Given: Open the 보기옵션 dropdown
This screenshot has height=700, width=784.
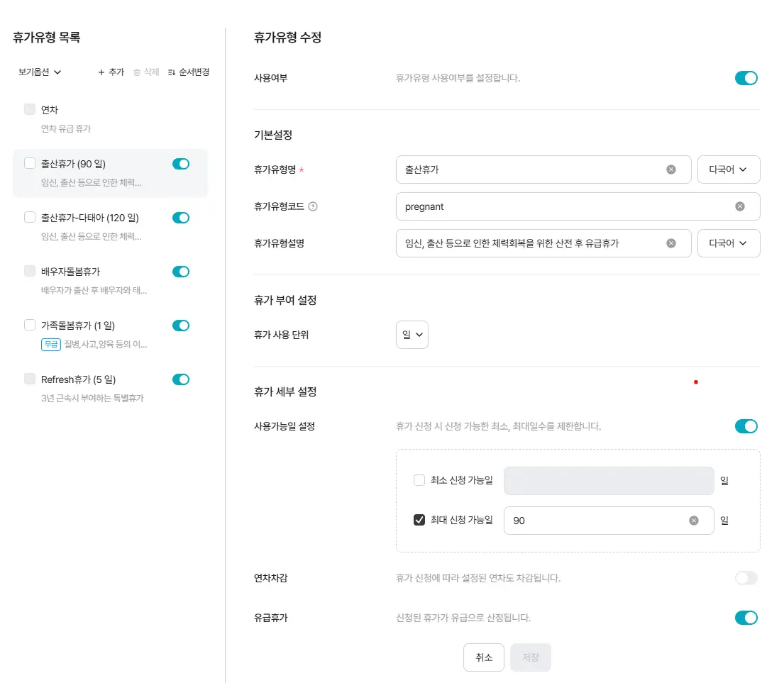Looking at the screenshot, I should [x=40, y=72].
